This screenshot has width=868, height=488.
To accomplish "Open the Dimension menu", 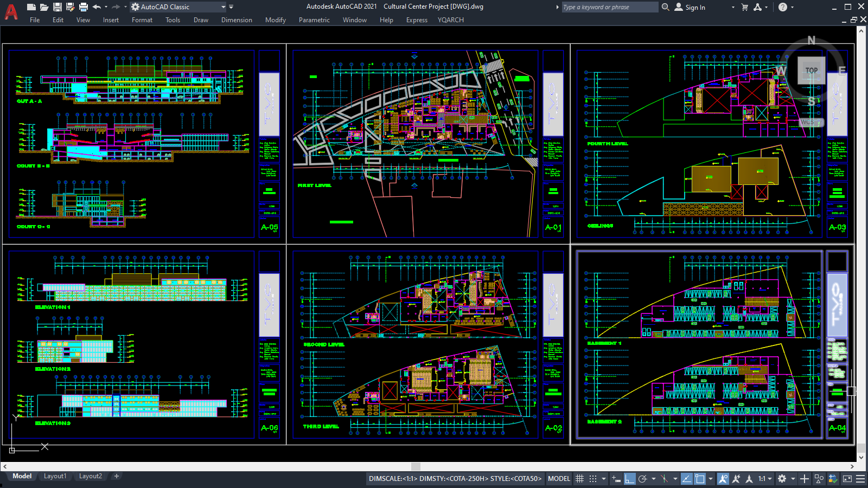I will (x=237, y=20).
